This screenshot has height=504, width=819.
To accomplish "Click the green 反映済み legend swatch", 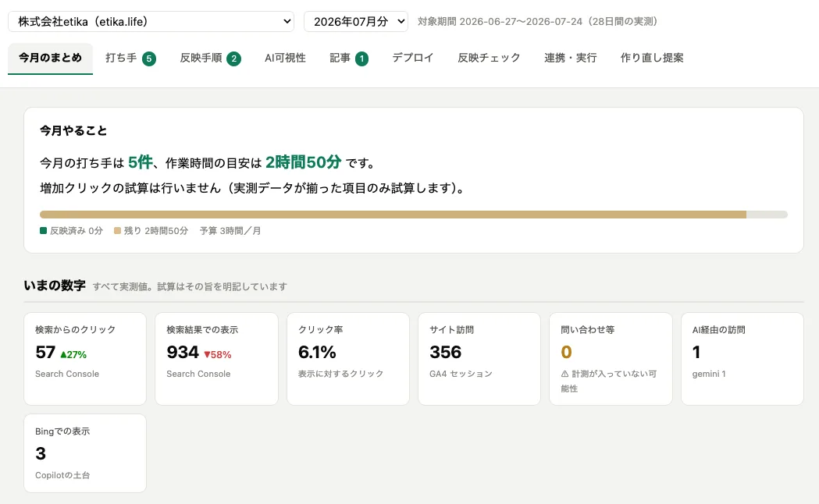I will 44,231.
